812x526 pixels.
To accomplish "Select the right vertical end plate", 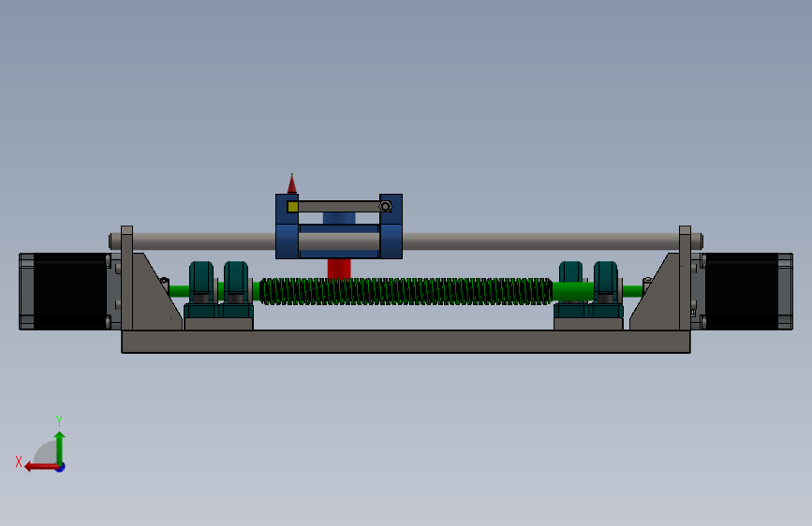I will (x=686, y=278).
